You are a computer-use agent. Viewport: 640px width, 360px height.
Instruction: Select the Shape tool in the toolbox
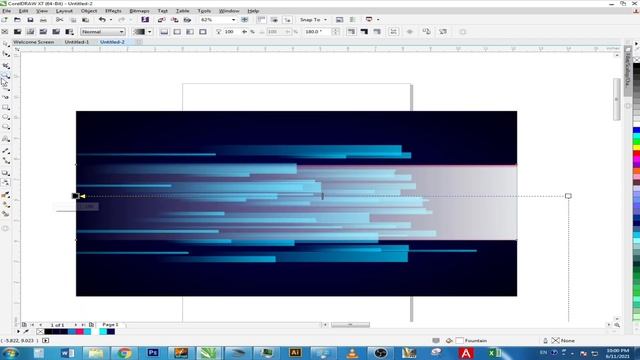(x=6, y=54)
